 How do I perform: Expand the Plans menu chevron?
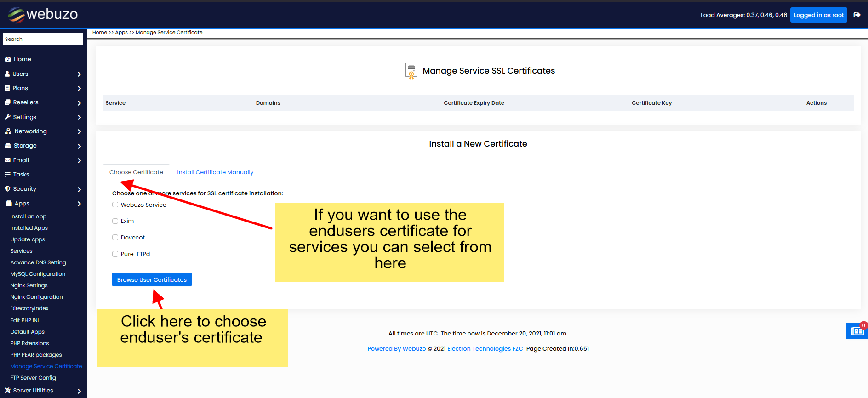pyautogui.click(x=79, y=88)
